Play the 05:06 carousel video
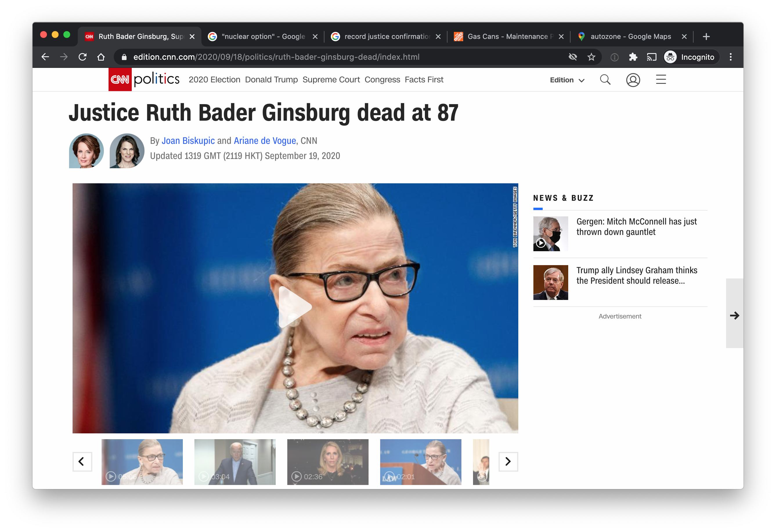 pyautogui.click(x=142, y=462)
